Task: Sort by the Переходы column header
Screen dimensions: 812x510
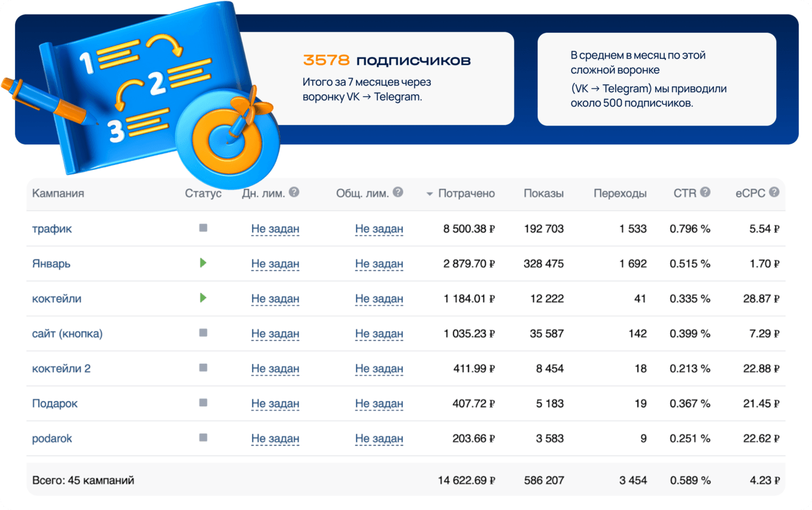Action: pos(620,193)
